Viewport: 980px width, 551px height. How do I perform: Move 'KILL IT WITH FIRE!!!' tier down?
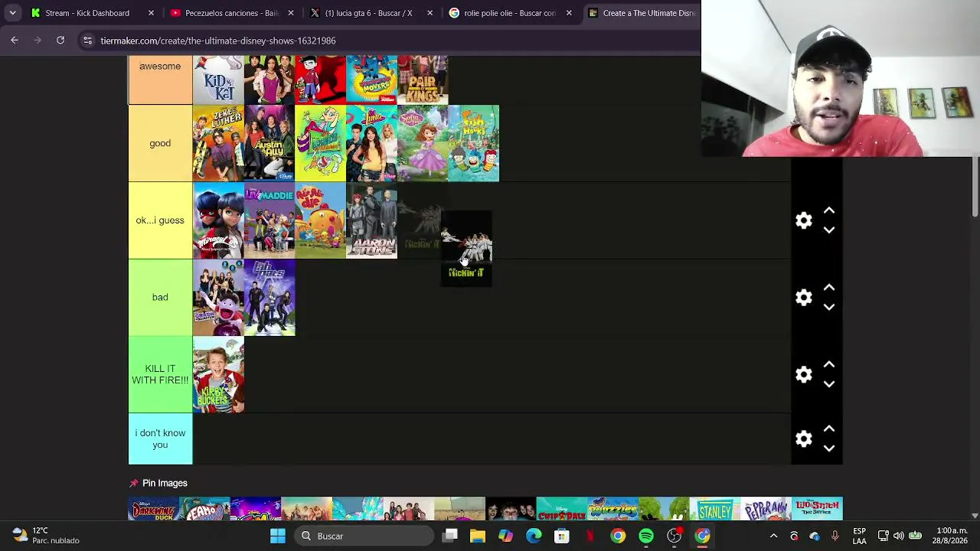(x=829, y=384)
